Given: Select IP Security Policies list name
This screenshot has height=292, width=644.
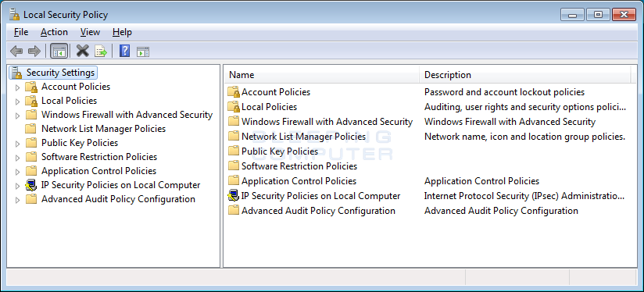Looking at the screenshot, I should click(x=320, y=196).
